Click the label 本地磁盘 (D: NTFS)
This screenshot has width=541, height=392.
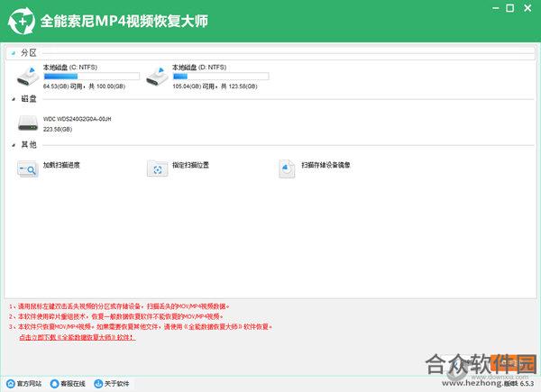click(199, 68)
